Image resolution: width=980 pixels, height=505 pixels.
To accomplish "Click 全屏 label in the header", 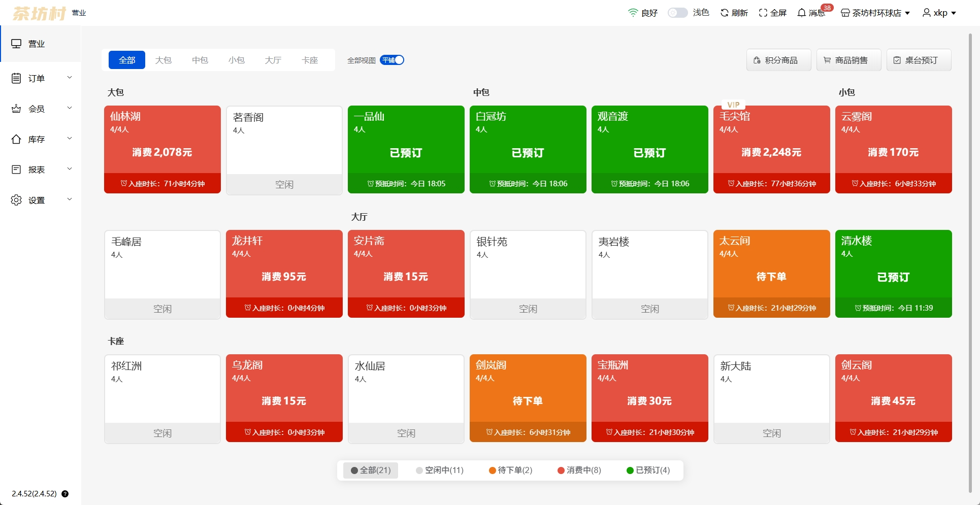I will (778, 13).
